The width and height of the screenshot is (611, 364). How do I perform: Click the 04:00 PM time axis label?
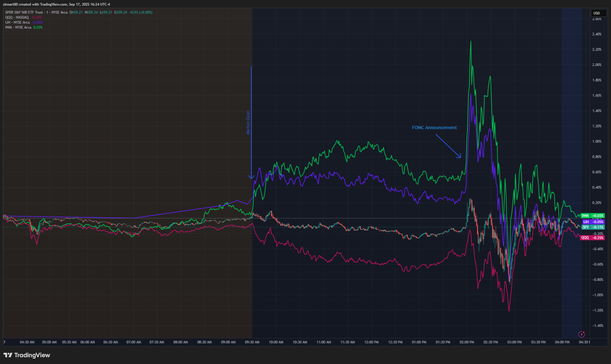pyautogui.click(x=562, y=342)
